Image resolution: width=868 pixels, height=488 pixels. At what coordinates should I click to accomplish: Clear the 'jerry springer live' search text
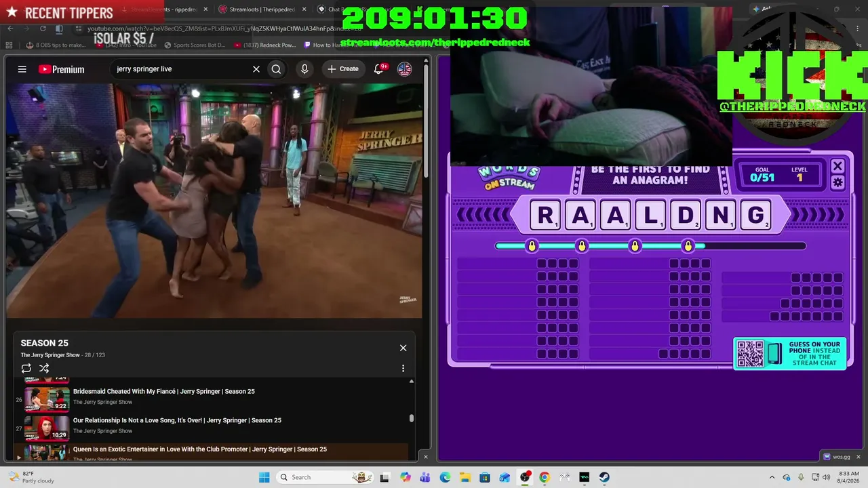tap(256, 69)
